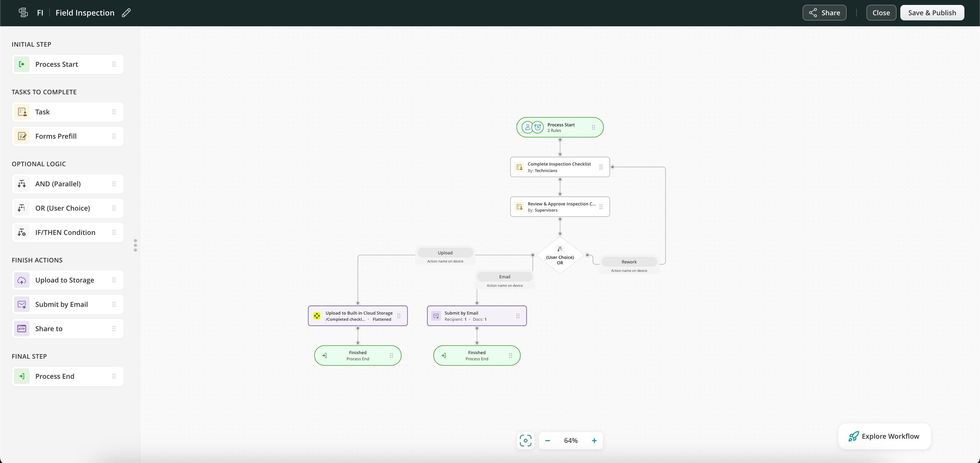Click the pencil edit icon beside Field Inspection
The height and width of the screenshot is (463, 980).
click(126, 13)
